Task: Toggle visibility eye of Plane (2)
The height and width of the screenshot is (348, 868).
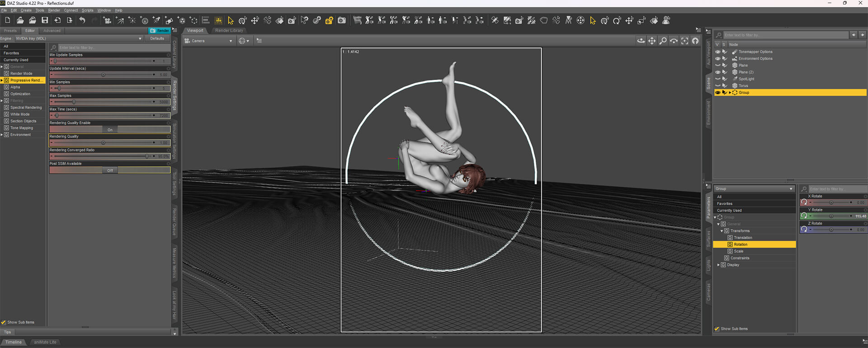Action: (717, 72)
